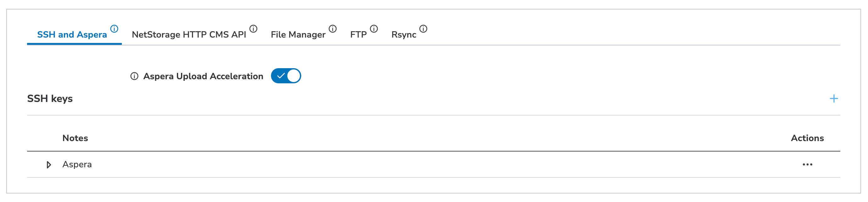868x202 pixels.
Task: Click the info icon beside Rsync tab
Action: 423,29
